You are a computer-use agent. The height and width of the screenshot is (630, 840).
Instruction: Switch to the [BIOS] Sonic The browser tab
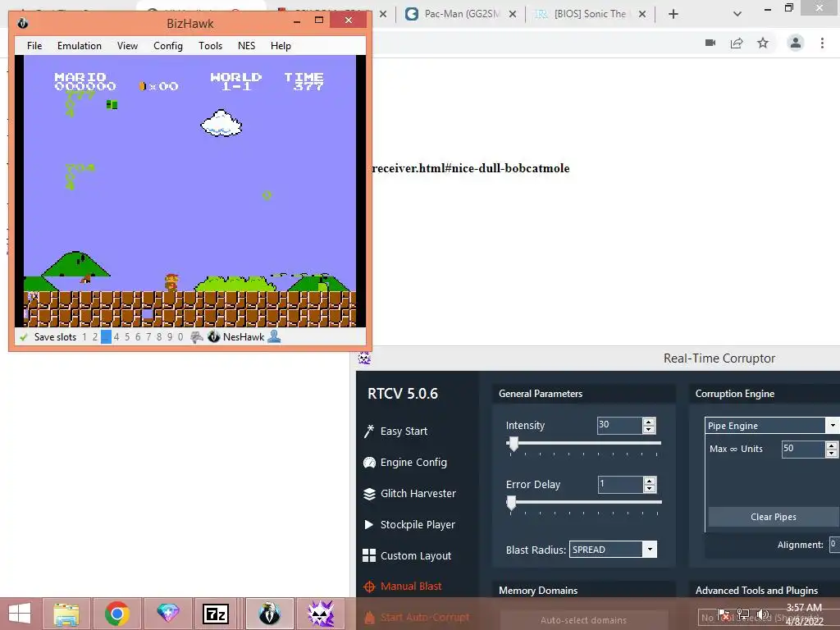pos(589,14)
